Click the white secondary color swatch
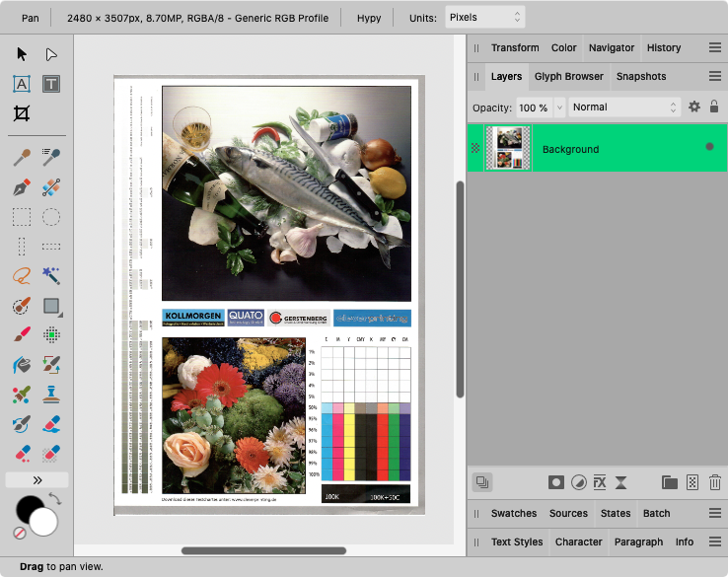Screen dimensions: 728x577 coord(43,522)
